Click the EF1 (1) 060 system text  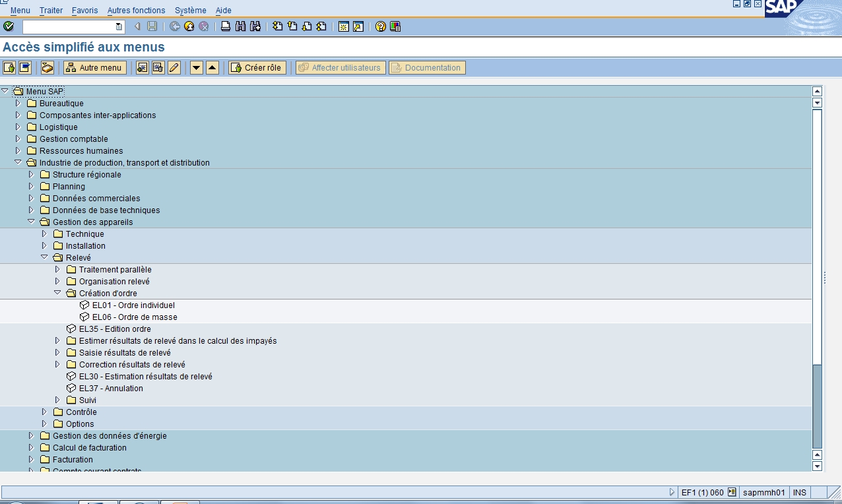click(703, 492)
